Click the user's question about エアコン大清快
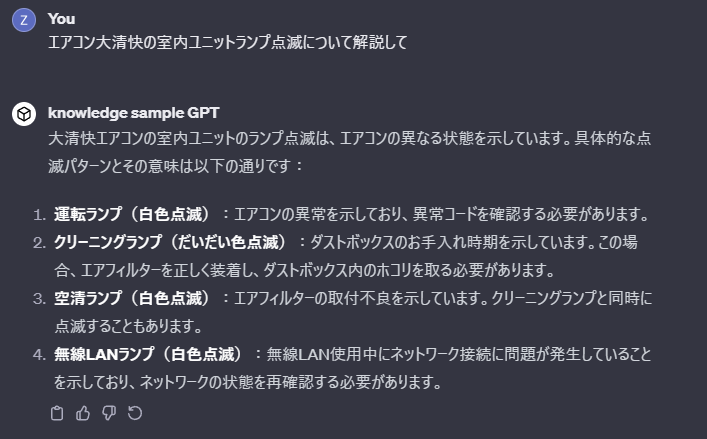 click(x=227, y=43)
